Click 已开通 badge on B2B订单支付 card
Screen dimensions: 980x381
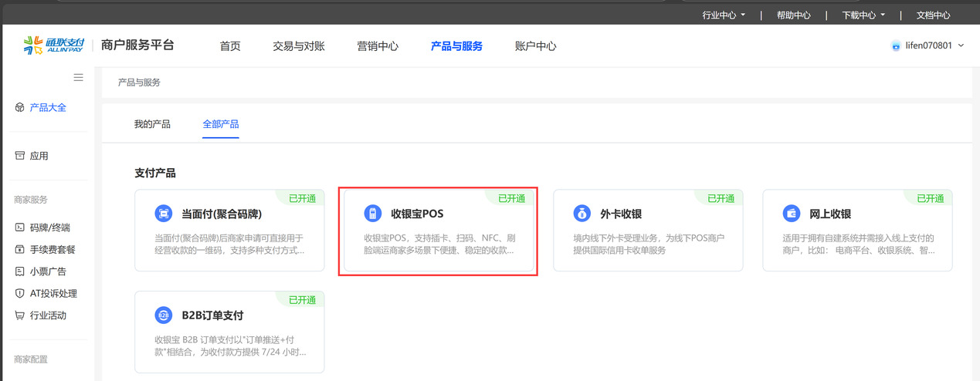pos(302,300)
